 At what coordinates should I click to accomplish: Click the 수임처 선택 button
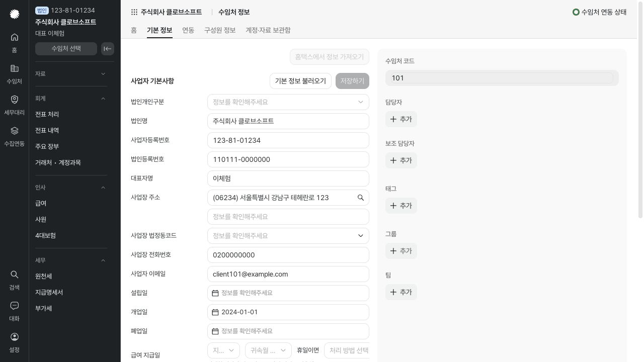coord(66,49)
